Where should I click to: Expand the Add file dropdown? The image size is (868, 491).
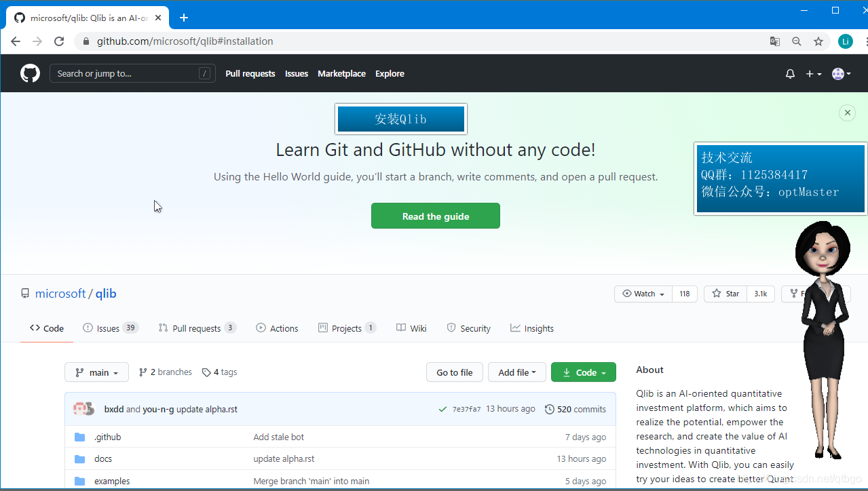[517, 372]
